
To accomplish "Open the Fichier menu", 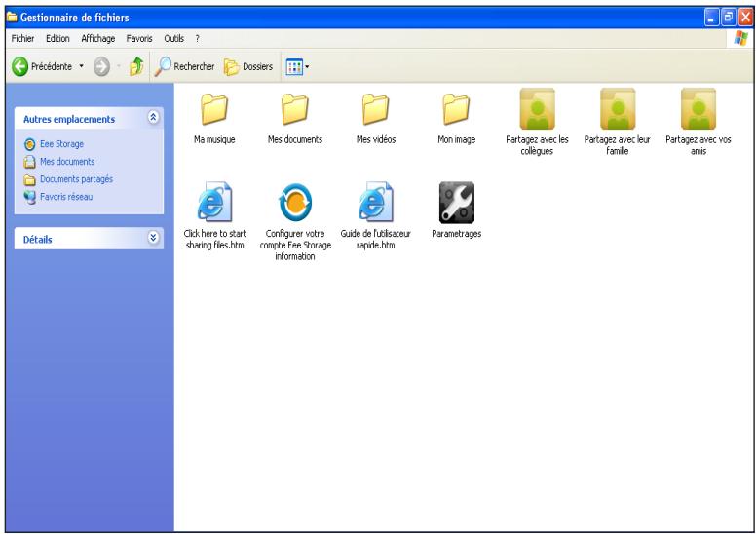I will [22, 39].
